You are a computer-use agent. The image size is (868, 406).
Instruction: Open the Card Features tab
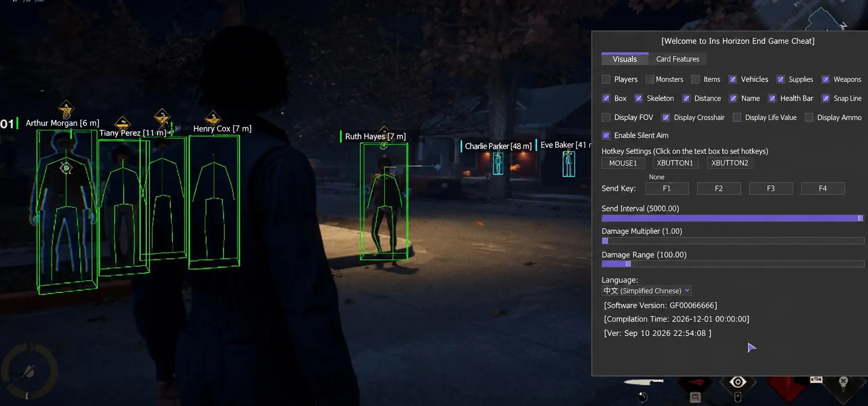click(678, 59)
